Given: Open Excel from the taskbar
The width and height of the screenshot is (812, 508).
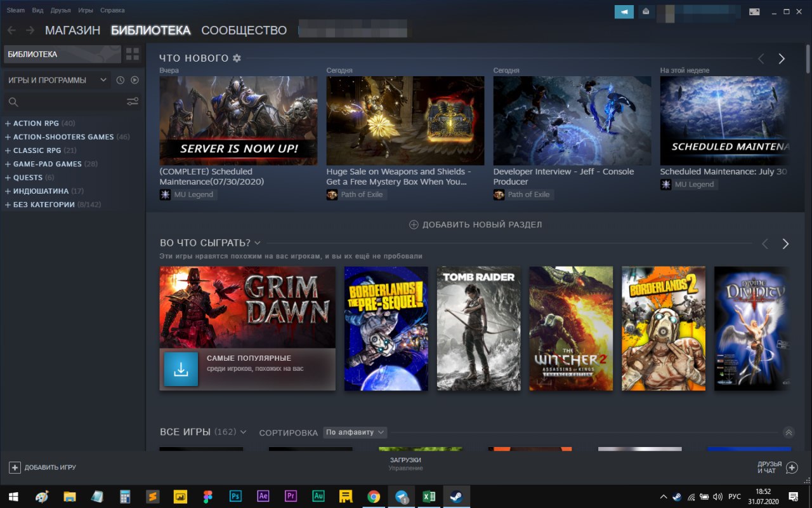Looking at the screenshot, I should click(x=429, y=497).
